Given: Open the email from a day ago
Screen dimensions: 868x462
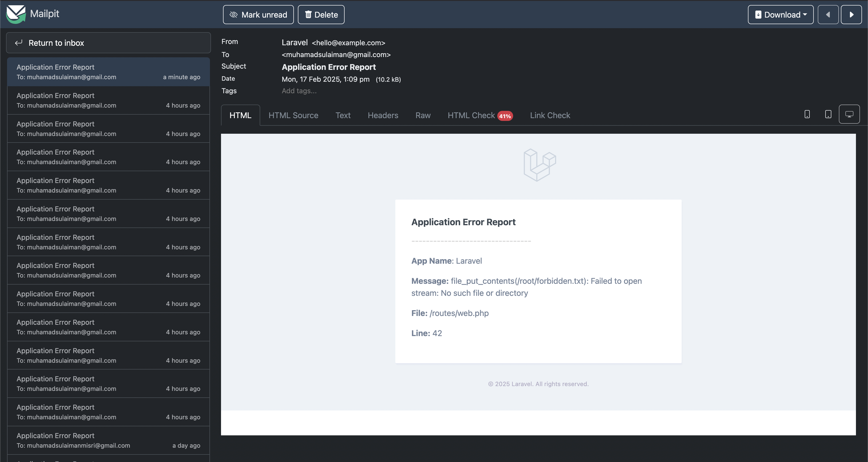Looking at the screenshot, I should [x=108, y=440].
